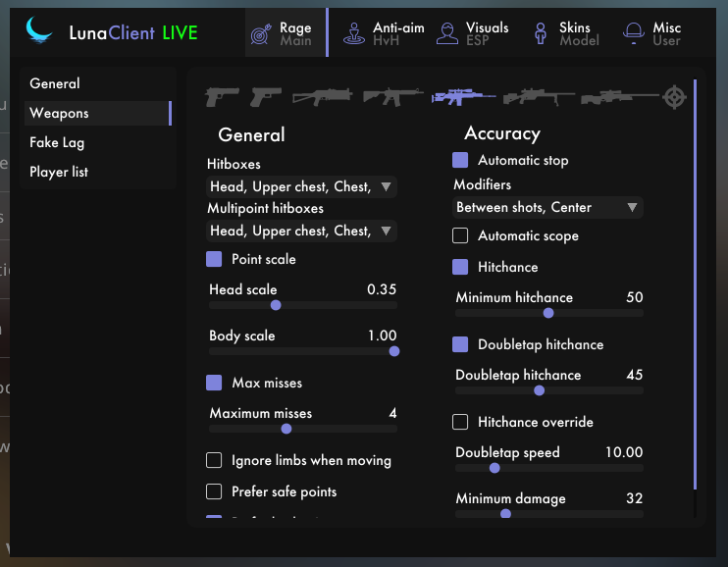Image resolution: width=728 pixels, height=567 pixels.
Task: Open the Hitboxes dropdown
Action: point(301,186)
